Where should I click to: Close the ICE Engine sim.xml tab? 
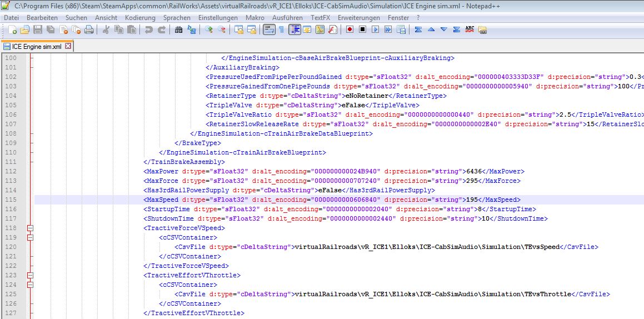[68, 46]
